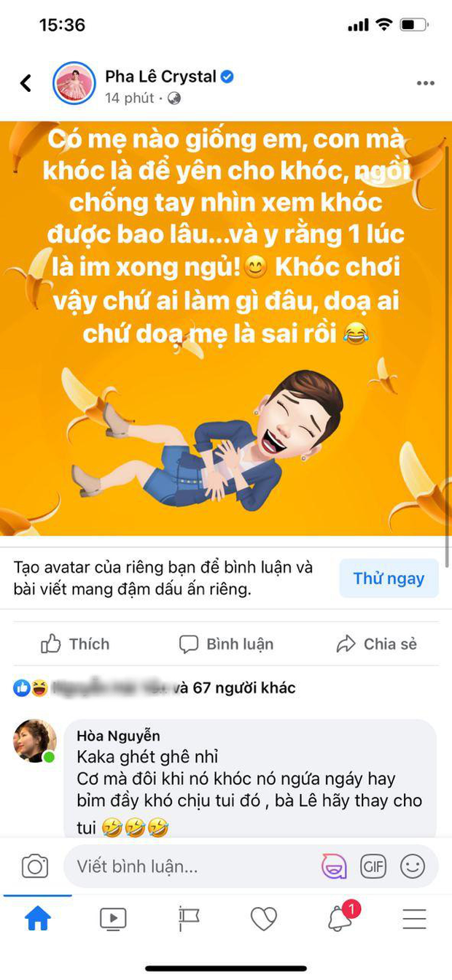
Task: Open Pha Lê Crystal's profile picture
Action: (x=74, y=84)
